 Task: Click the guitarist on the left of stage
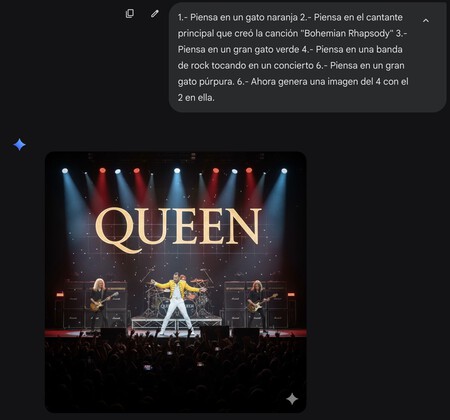click(100, 303)
